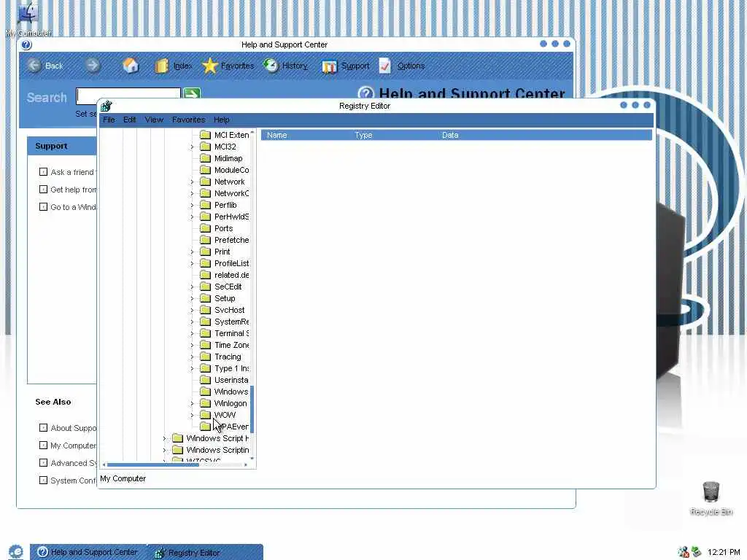Click the tree scroll-down arrow
747x560 pixels.
(x=252, y=459)
